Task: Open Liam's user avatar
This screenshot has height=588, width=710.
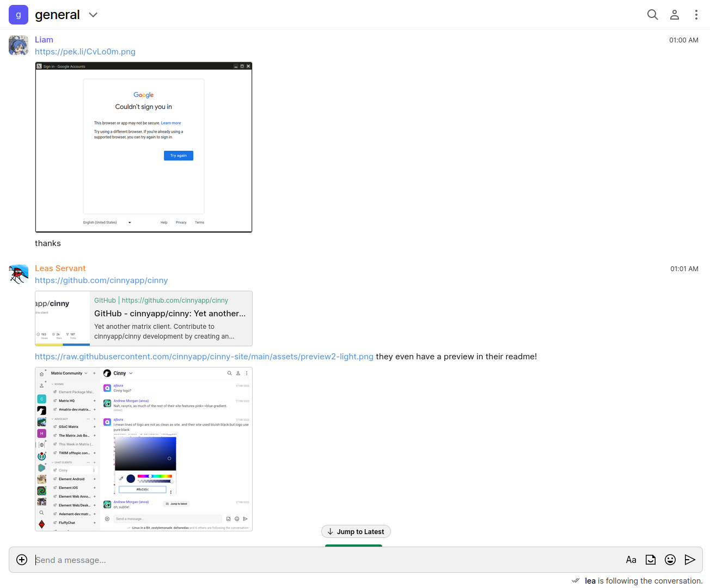Action: click(x=19, y=45)
